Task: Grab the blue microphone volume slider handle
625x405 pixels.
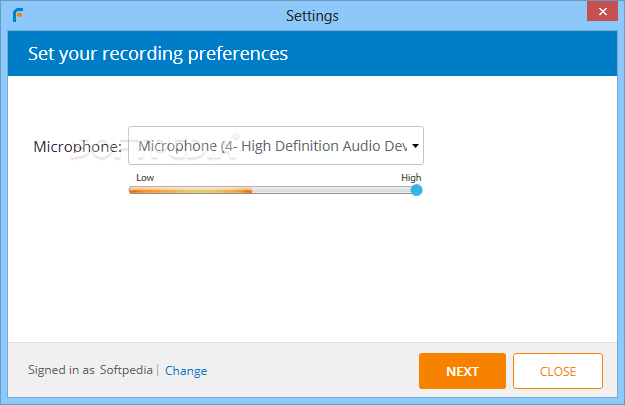Action: (417, 190)
